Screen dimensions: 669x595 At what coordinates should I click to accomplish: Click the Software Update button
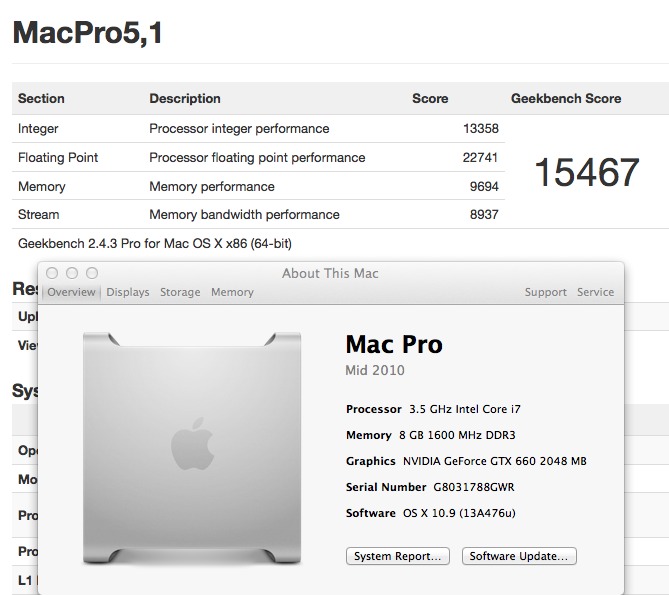coord(519,556)
